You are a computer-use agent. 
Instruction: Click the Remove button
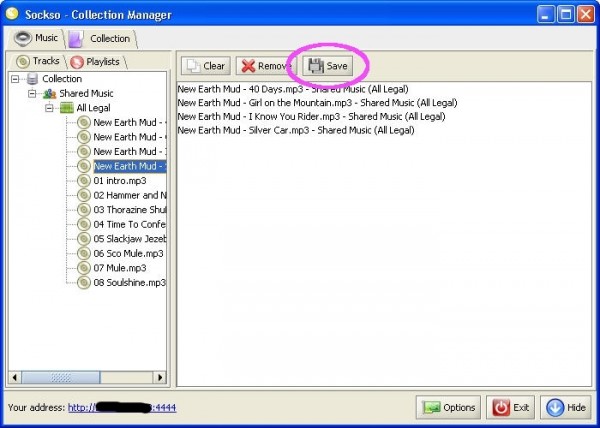pyautogui.click(x=266, y=66)
